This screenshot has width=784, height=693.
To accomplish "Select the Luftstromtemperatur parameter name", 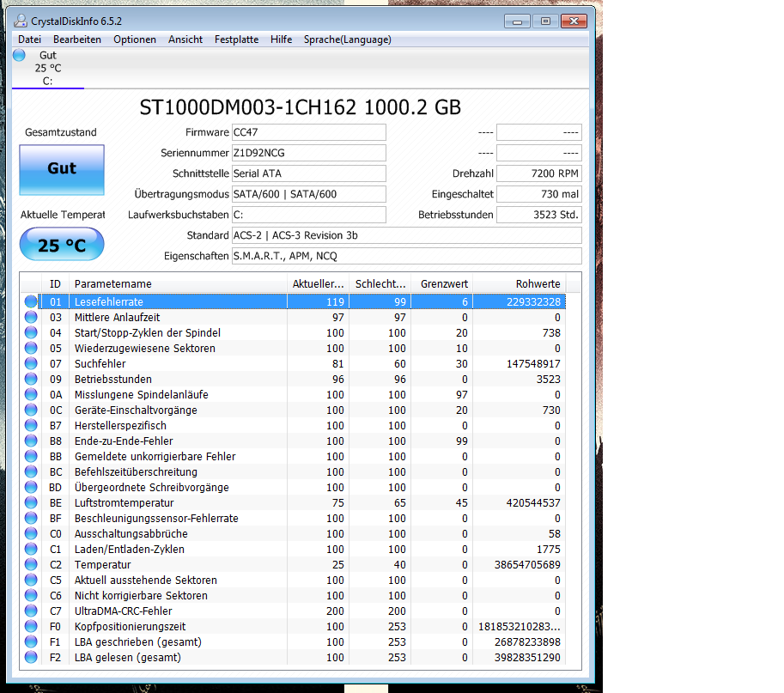I will (x=124, y=502).
